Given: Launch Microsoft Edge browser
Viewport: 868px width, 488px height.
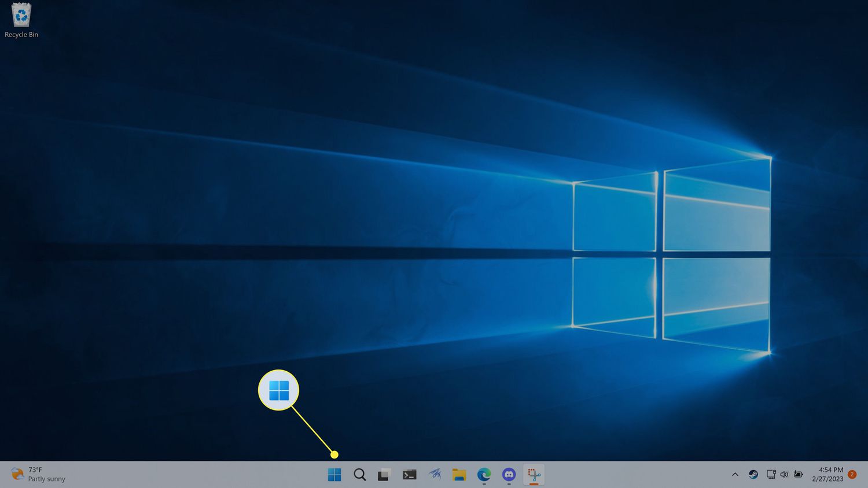Looking at the screenshot, I should click(484, 475).
